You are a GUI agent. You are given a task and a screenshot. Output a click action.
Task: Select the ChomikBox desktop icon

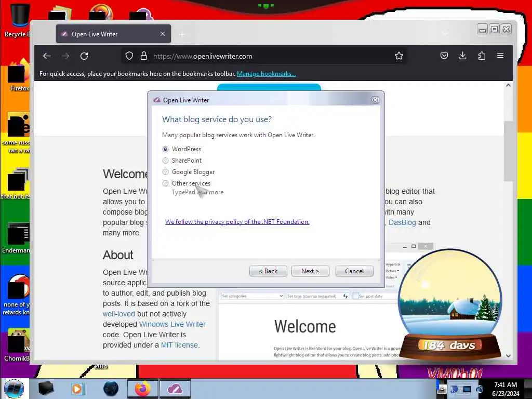pyautogui.click(x=17, y=345)
